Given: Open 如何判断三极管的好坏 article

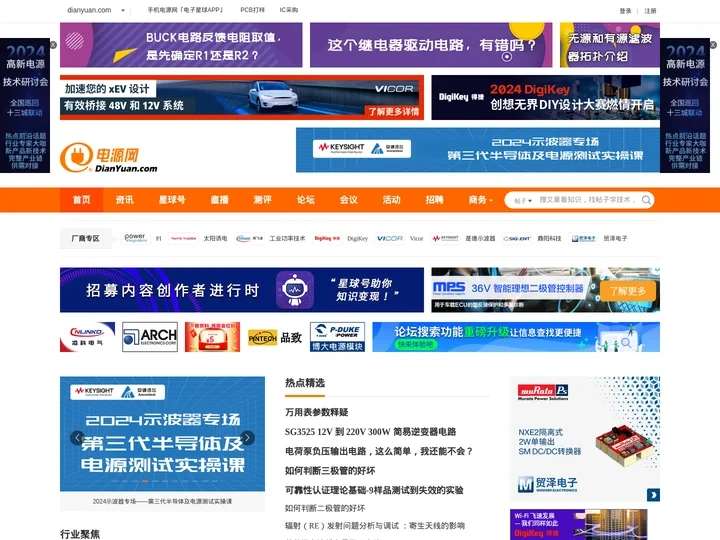Looking at the screenshot, I should [x=330, y=471].
